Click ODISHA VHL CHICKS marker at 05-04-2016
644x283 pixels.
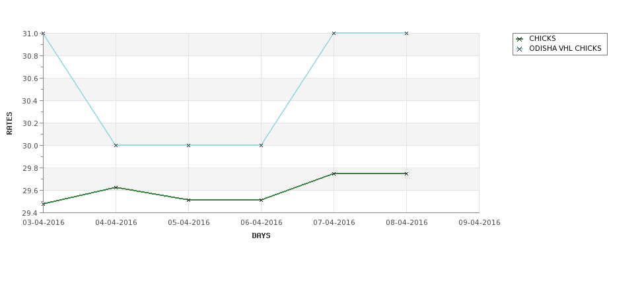[x=188, y=145]
